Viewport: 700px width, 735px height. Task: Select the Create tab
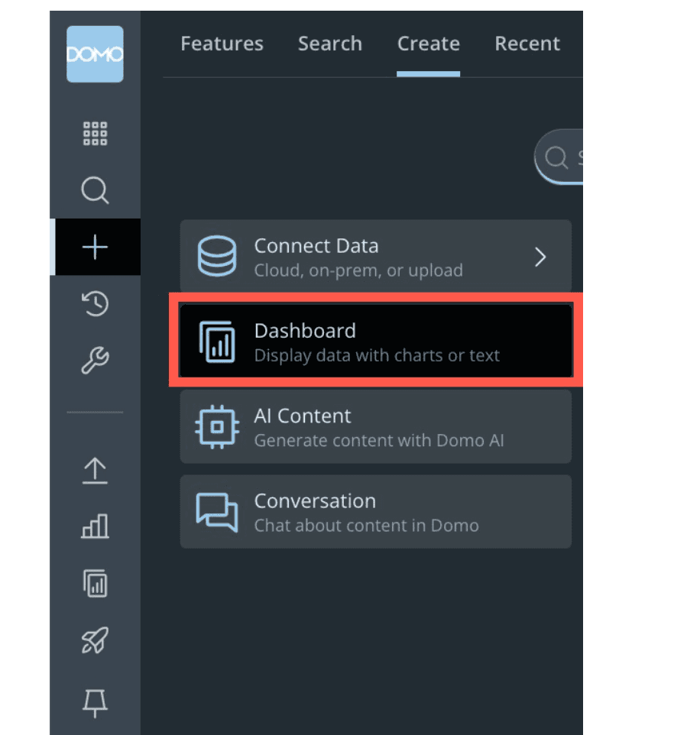tap(429, 44)
